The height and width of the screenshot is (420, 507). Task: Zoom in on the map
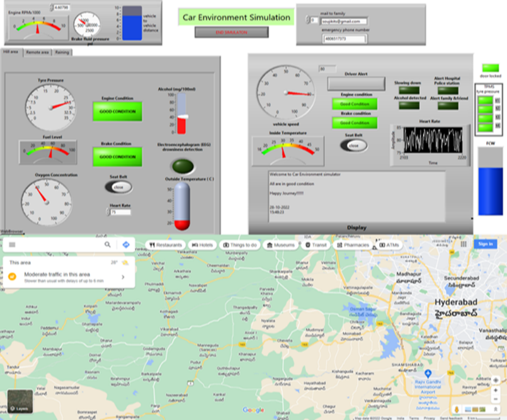[x=496, y=390]
